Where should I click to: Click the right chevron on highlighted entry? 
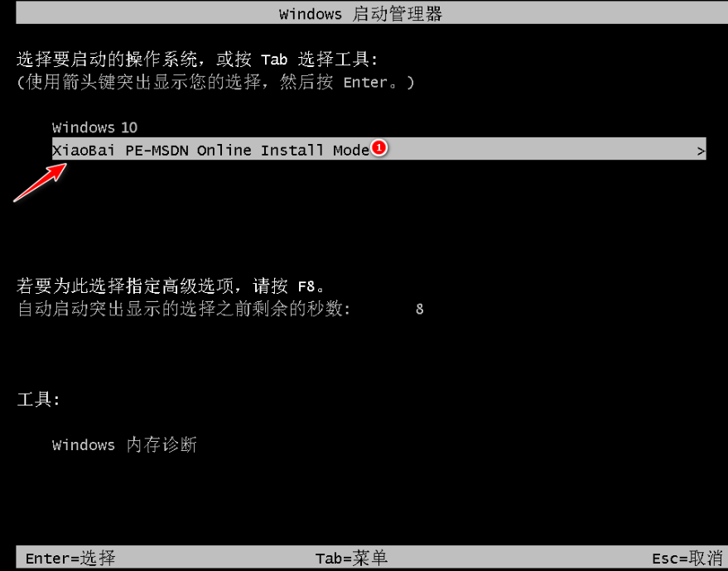pos(701,151)
